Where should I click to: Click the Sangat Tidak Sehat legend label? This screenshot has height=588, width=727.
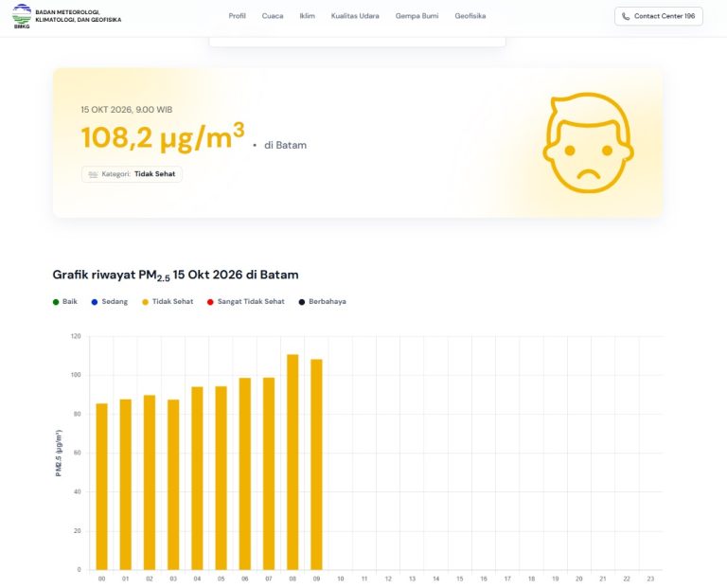pyautogui.click(x=251, y=301)
